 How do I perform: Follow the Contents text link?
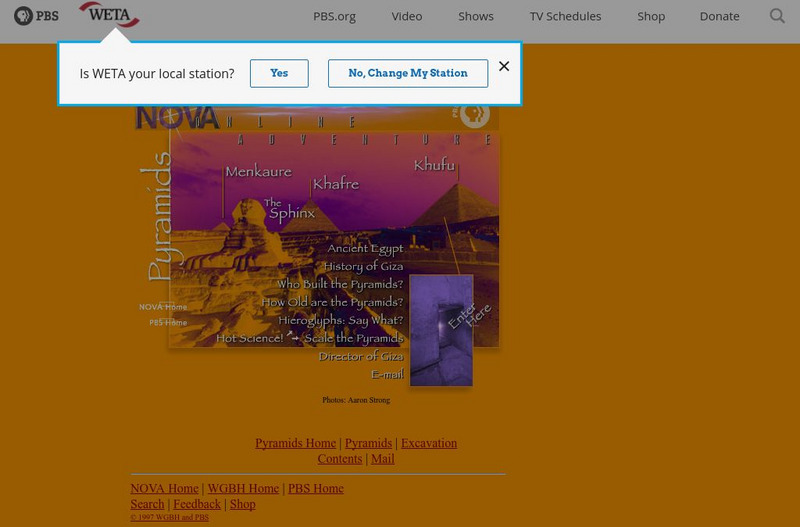340,459
